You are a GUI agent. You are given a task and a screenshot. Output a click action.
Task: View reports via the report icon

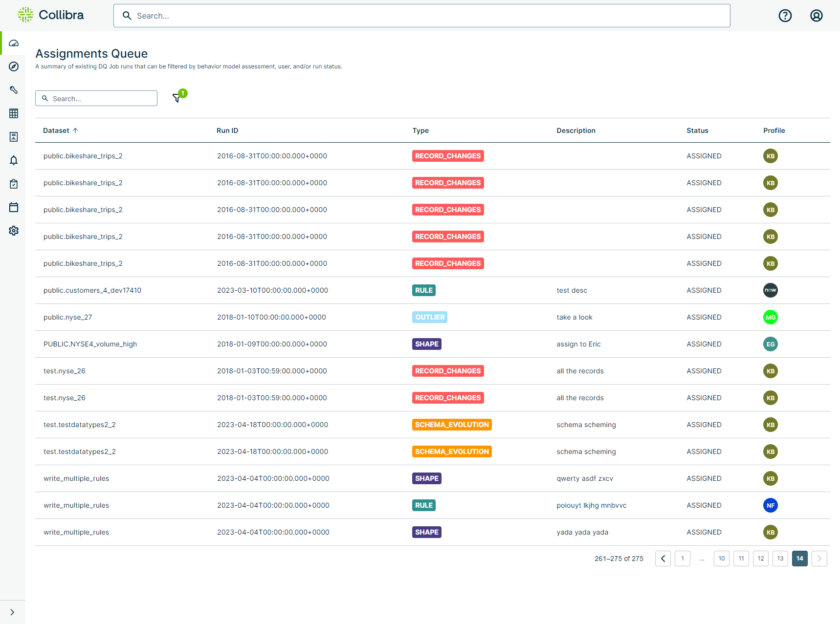tap(13, 136)
